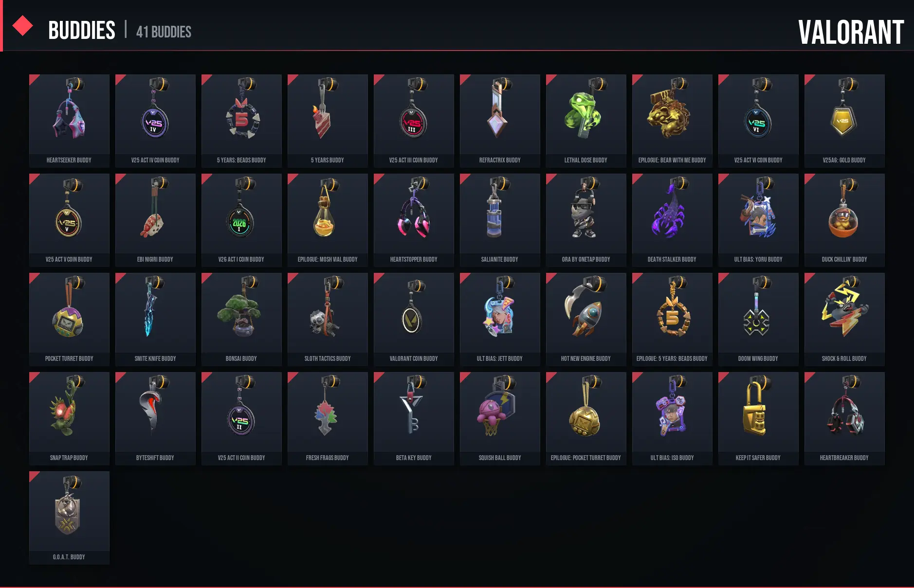
Task: Click the Ult Bias: Jett Buddy card
Action: pyautogui.click(x=500, y=319)
